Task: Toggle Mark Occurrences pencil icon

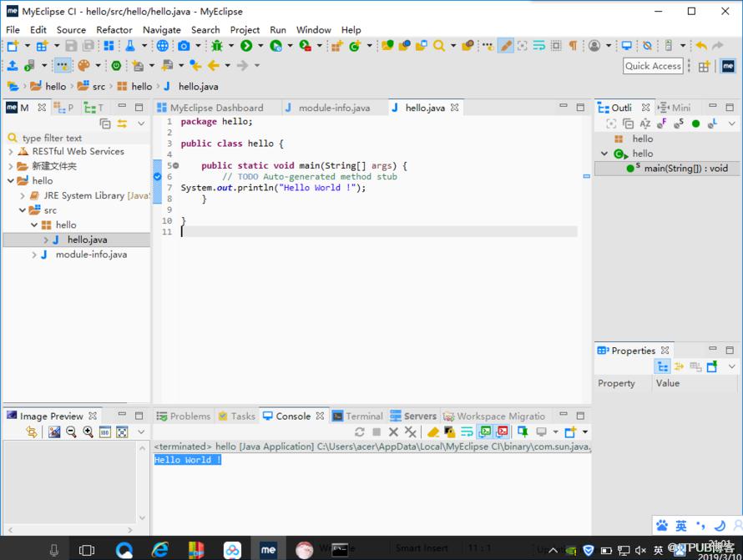Action: [x=506, y=45]
